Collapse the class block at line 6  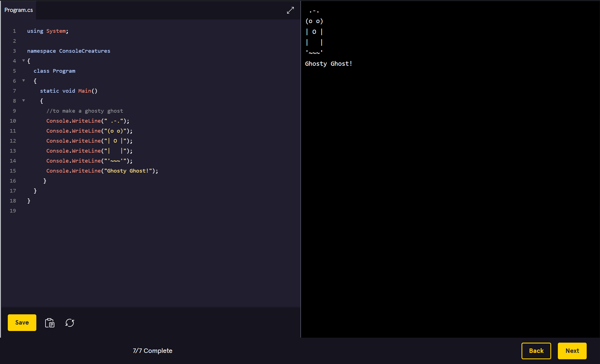[x=24, y=80]
